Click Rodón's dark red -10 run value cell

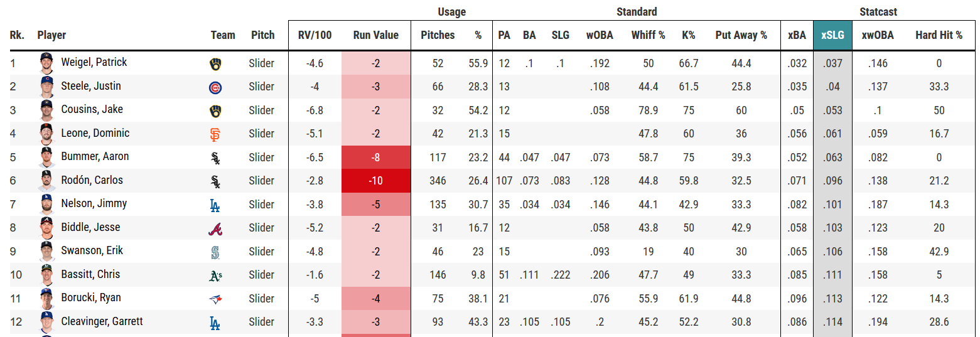click(375, 181)
